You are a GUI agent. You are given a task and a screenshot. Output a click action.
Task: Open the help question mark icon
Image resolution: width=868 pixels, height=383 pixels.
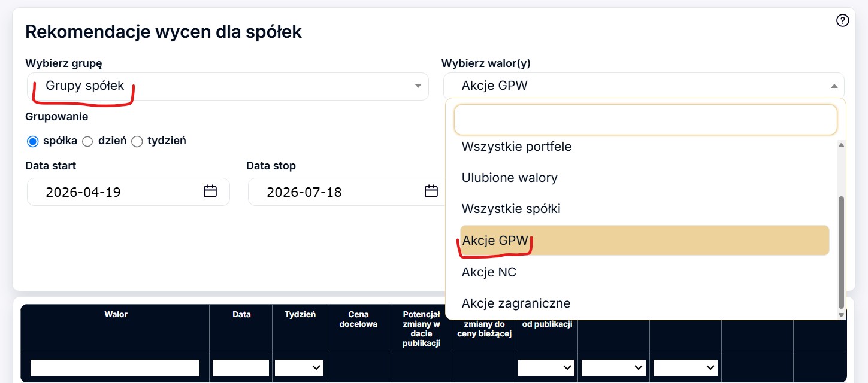tap(842, 21)
